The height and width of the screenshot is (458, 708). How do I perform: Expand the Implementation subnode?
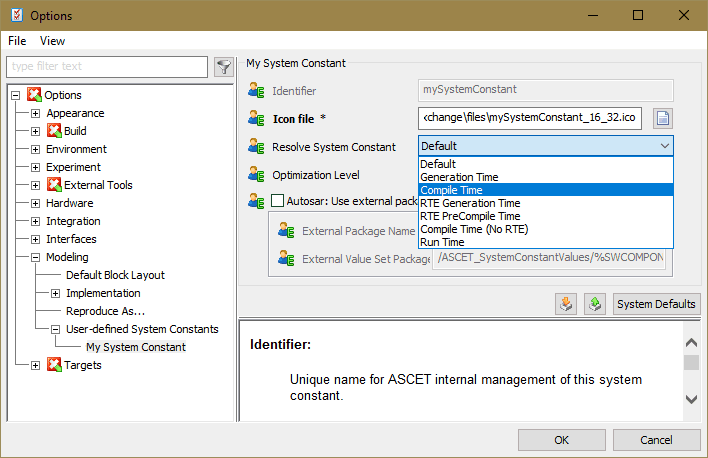pos(55,293)
